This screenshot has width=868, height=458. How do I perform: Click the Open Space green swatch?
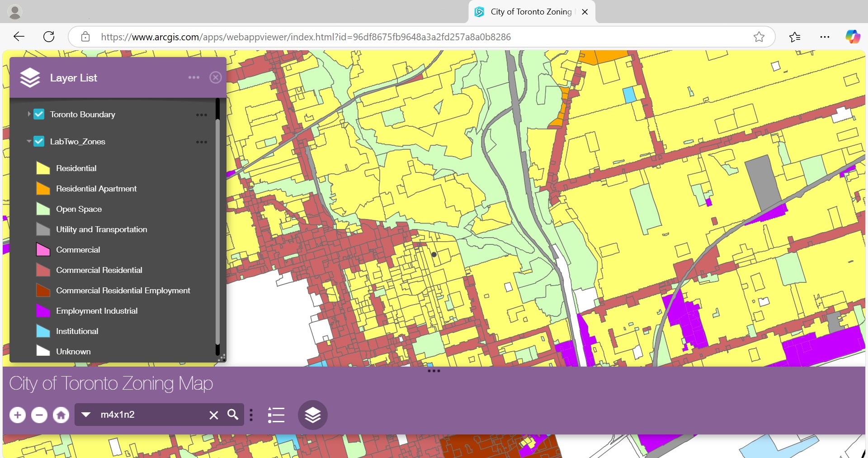tap(43, 209)
